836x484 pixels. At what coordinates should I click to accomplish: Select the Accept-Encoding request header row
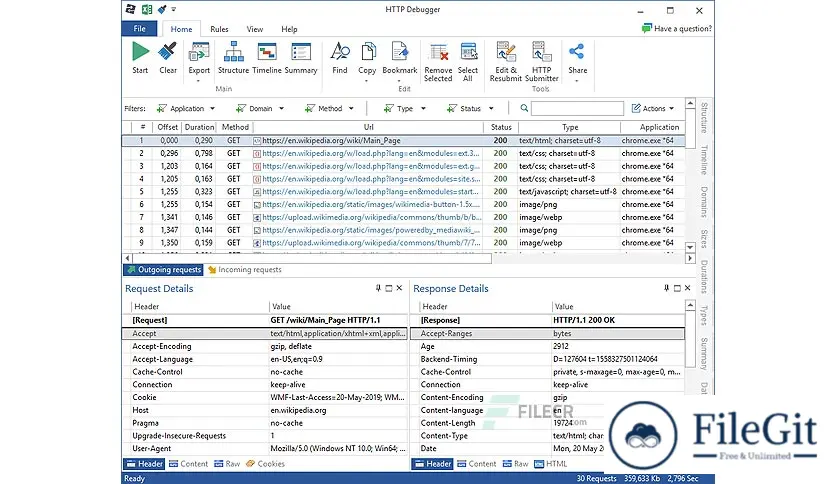[265, 346]
